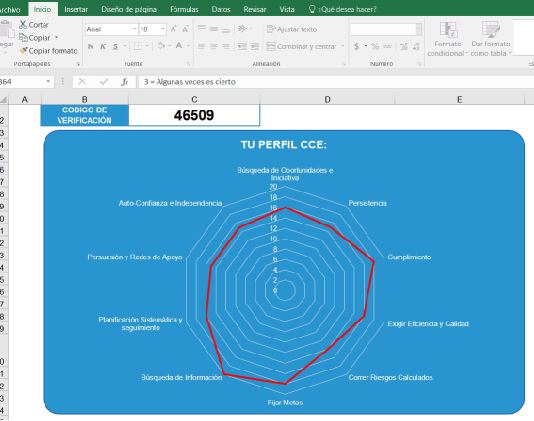534x421 pixels.
Task: Click the Cortar scissors icon
Action: [x=23, y=25]
